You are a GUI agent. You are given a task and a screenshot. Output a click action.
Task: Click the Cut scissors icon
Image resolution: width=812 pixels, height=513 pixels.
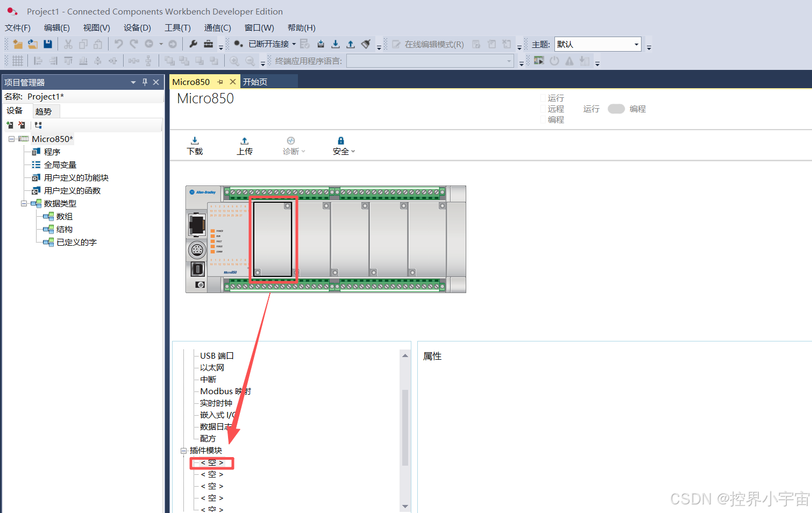pos(68,44)
